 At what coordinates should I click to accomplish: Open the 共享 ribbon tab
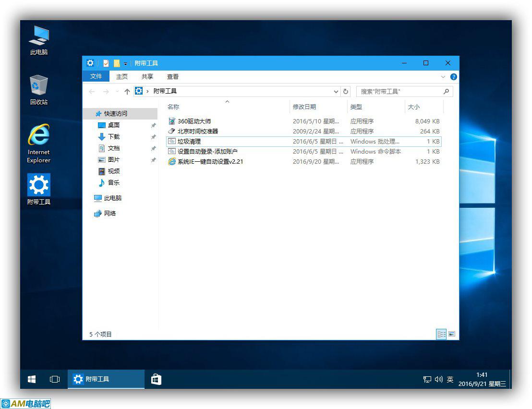coord(147,77)
